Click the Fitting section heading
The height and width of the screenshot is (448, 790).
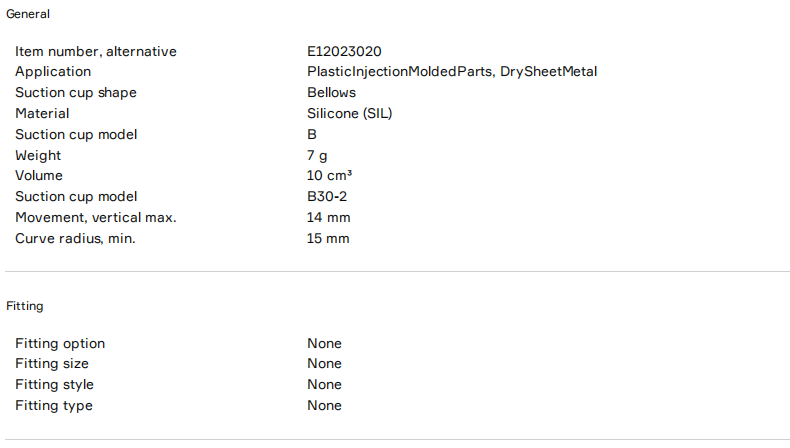click(25, 306)
